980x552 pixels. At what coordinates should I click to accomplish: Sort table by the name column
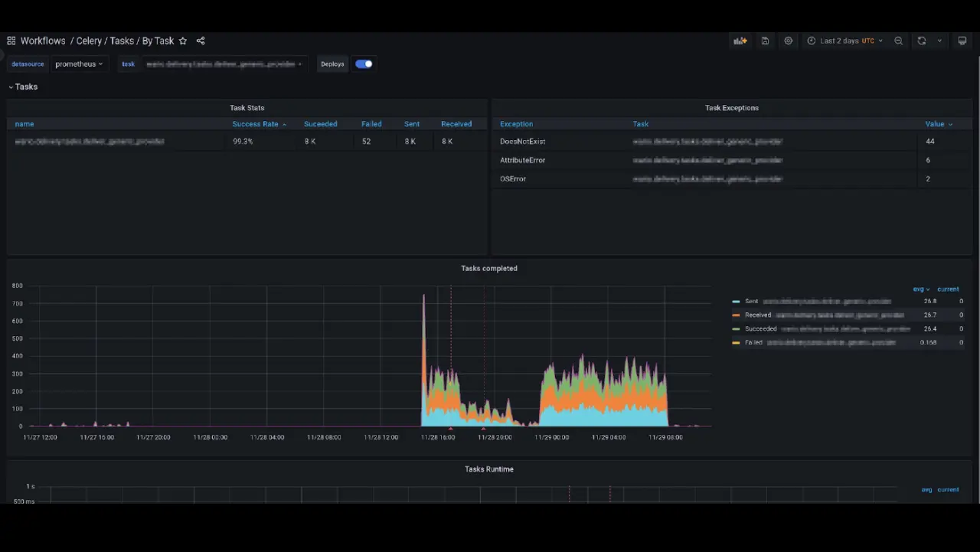[24, 124]
